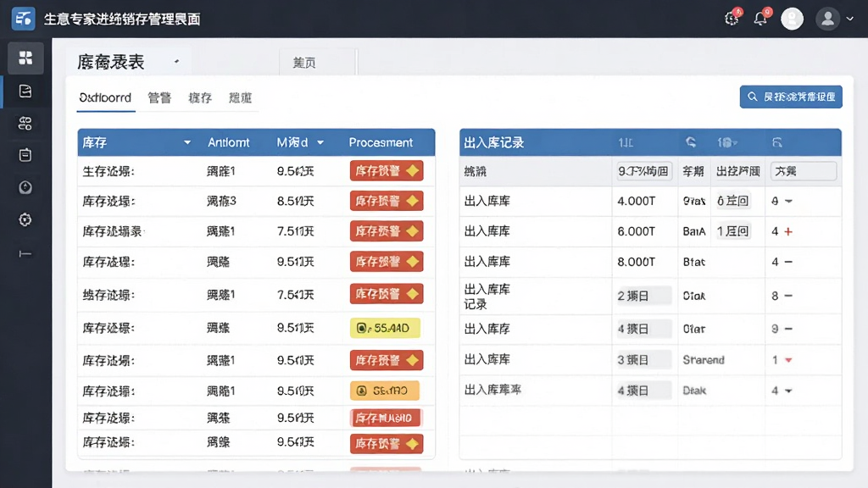Collapse the sidebar using the bottom bar icon
Screen dimensions: 868x488
25,254
